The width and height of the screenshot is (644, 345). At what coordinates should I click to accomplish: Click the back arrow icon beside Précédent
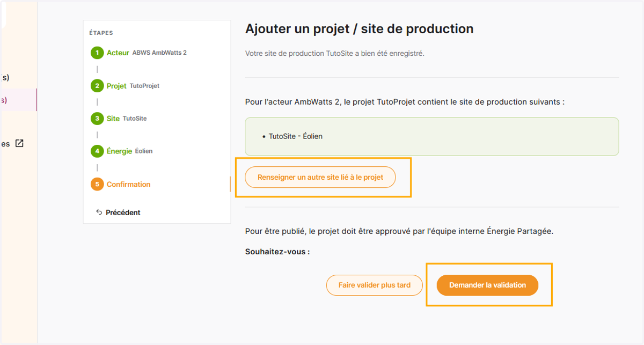tap(99, 212)
